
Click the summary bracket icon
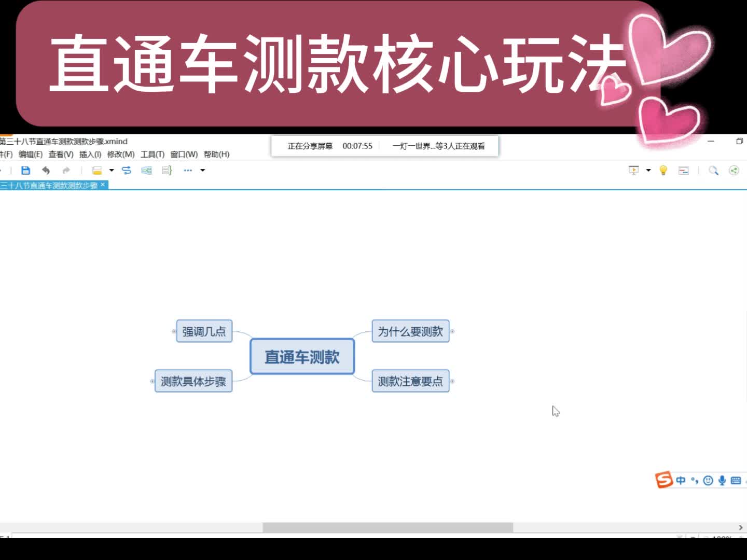(167, 171)
